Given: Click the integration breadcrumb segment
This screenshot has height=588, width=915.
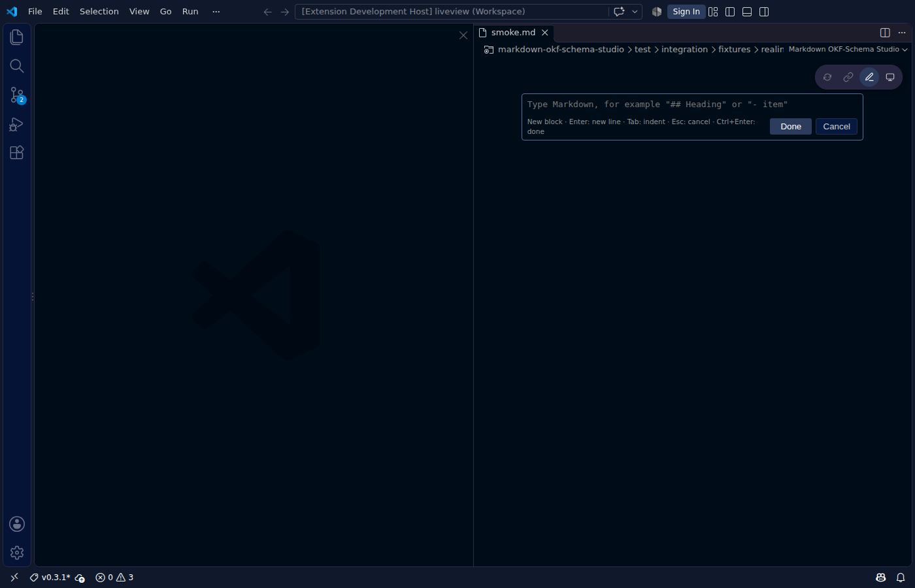Looking at the screenshot, I should pyautogui.click(x=684, y=50).
